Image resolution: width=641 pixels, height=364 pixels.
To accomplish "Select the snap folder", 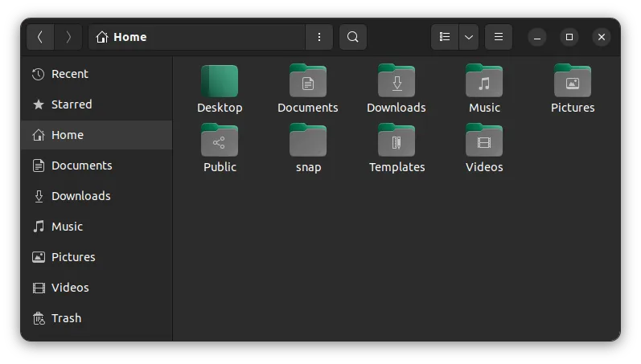I will 307,141.
